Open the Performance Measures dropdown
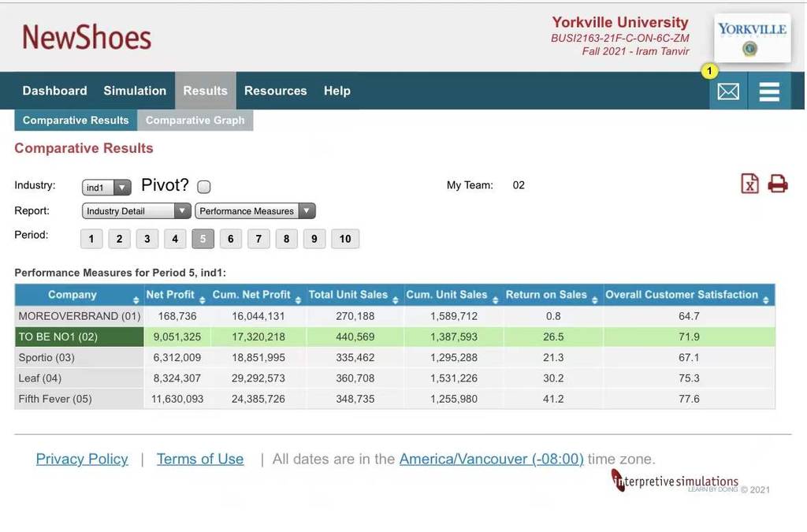Screen dimensions: 807x532 (x=255, y=211)
